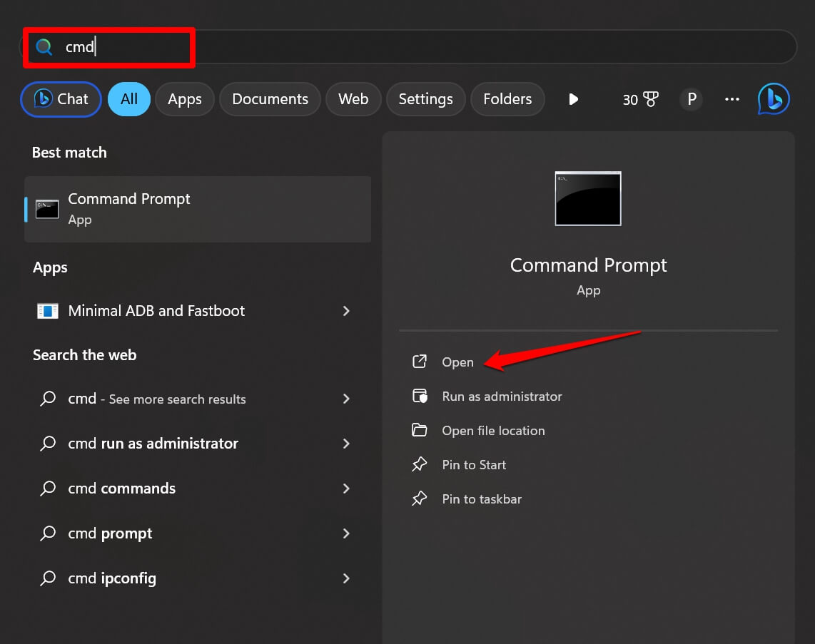Click the user profile P avatar
The width and height of the screenshot is (815, 644).
coord(690,99)
